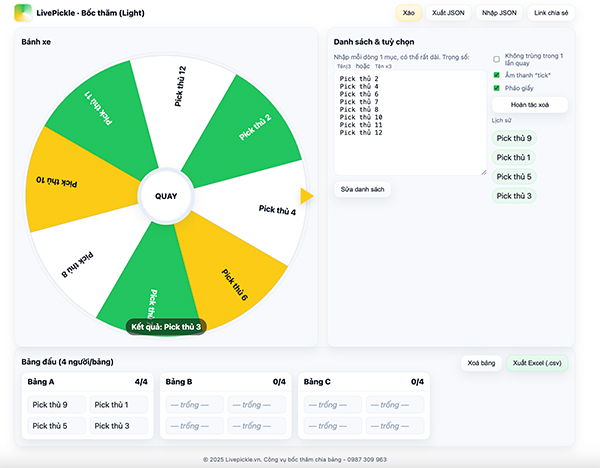
Task: Click Xuất JSON in the top bar
Action: pos(448,13)
